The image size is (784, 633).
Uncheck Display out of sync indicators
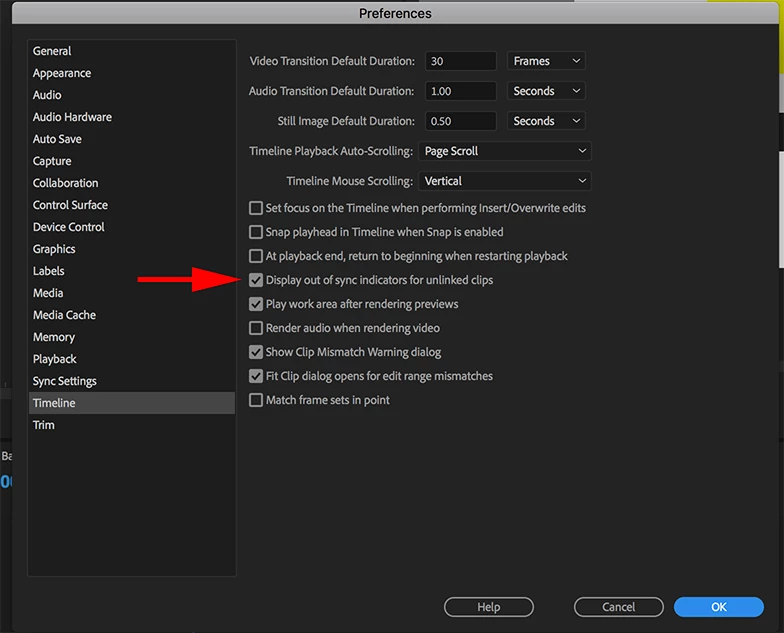(256, 280)
